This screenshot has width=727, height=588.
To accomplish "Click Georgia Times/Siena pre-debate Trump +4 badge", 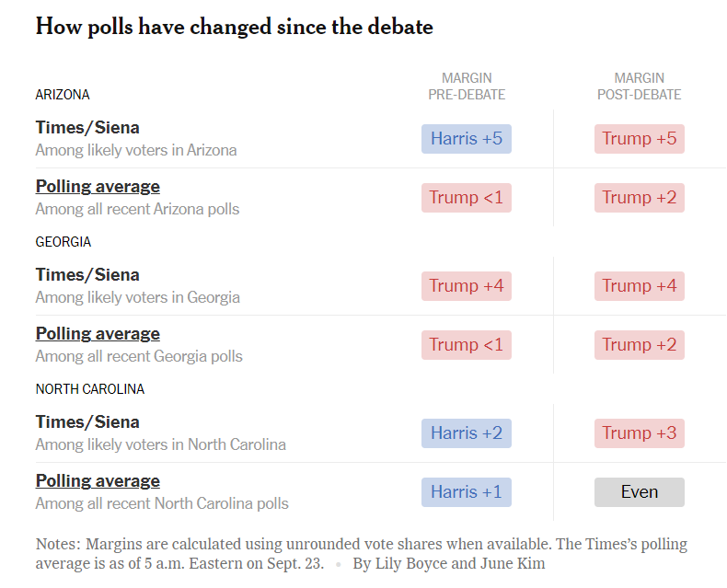I will tap(467, 286).
